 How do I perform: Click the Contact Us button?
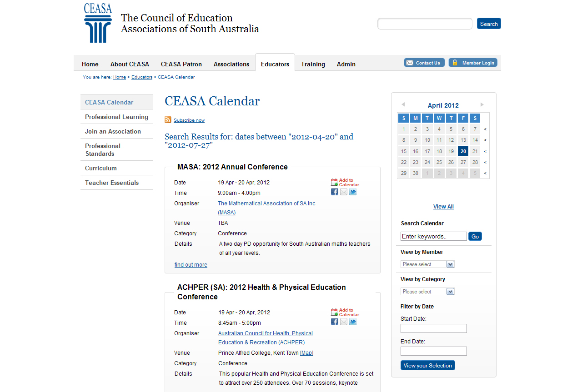(x=424, y=63)
